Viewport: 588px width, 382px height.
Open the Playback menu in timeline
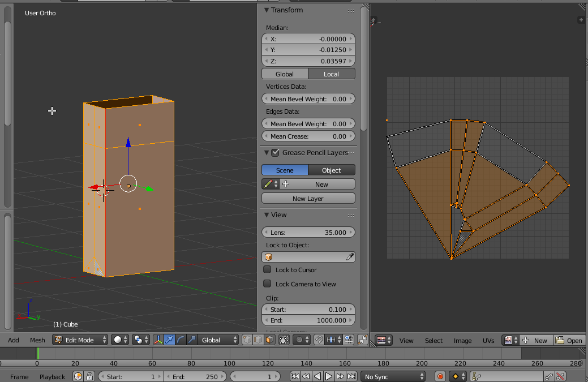52,377
